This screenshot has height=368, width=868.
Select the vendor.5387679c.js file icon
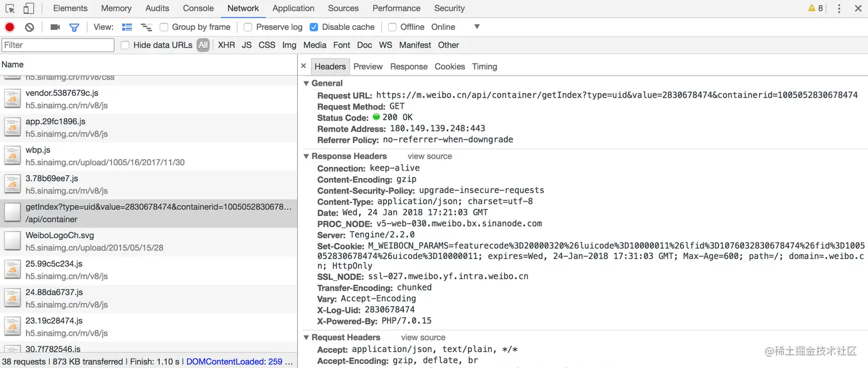[x=13, y=99]
